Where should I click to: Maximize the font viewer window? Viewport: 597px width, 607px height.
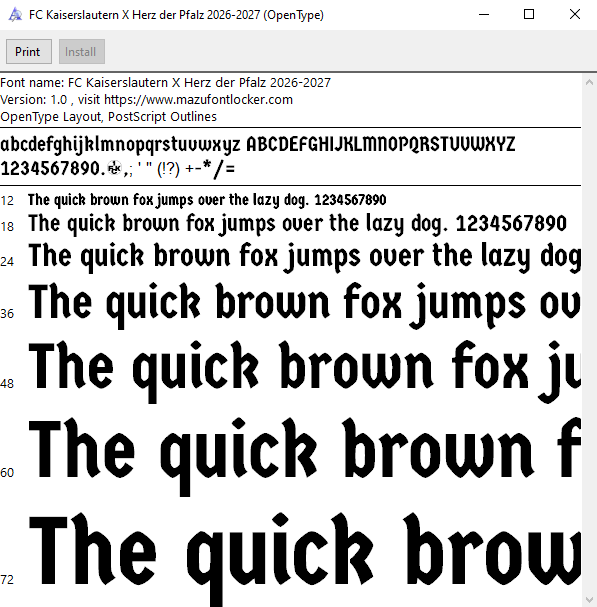coord(529,15)
